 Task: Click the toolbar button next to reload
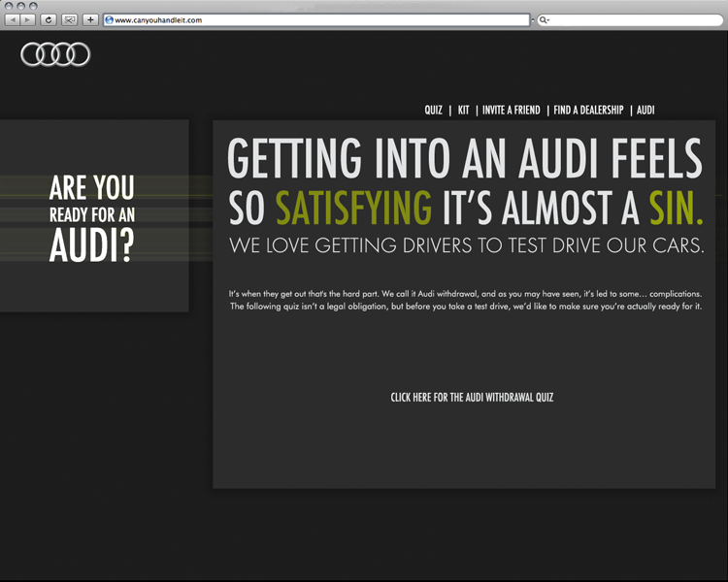click(x=70, y=20)
